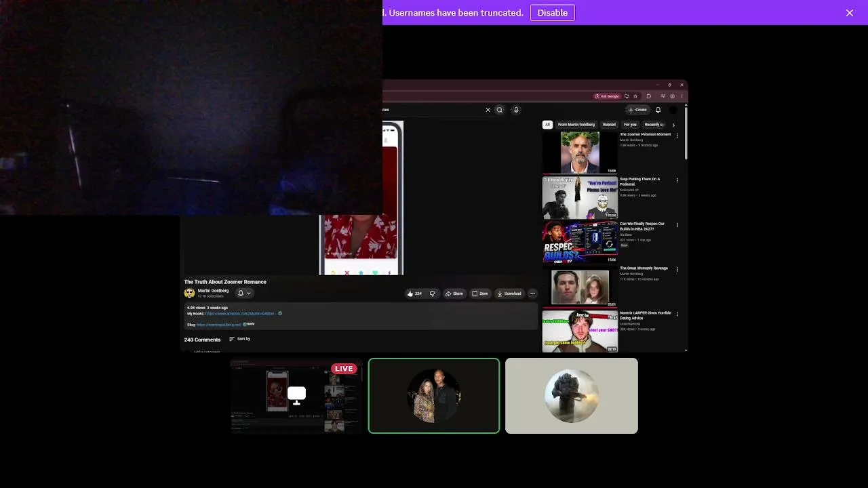The image size is (868, 488).
Task: Activate voice search microphone icon
Action: pos(516,110)
